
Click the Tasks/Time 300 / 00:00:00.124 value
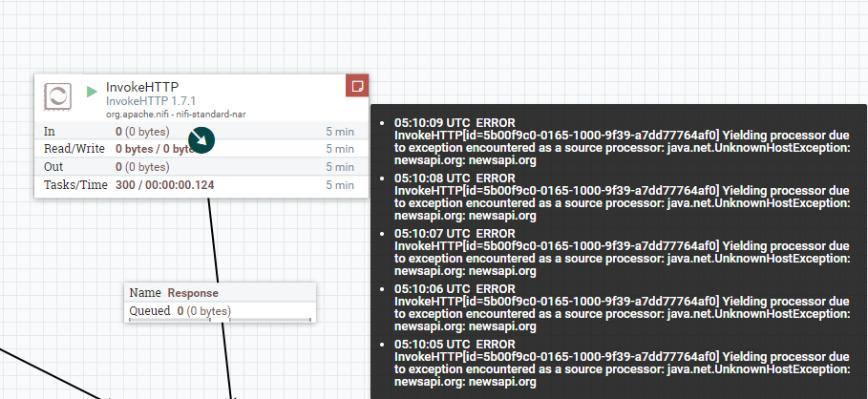pyautogui.click(x=165, y=185)
